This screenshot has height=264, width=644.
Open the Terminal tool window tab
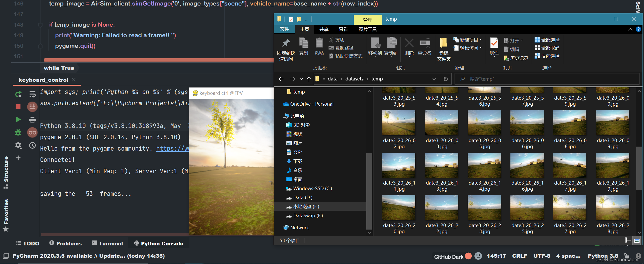[107, 243]
